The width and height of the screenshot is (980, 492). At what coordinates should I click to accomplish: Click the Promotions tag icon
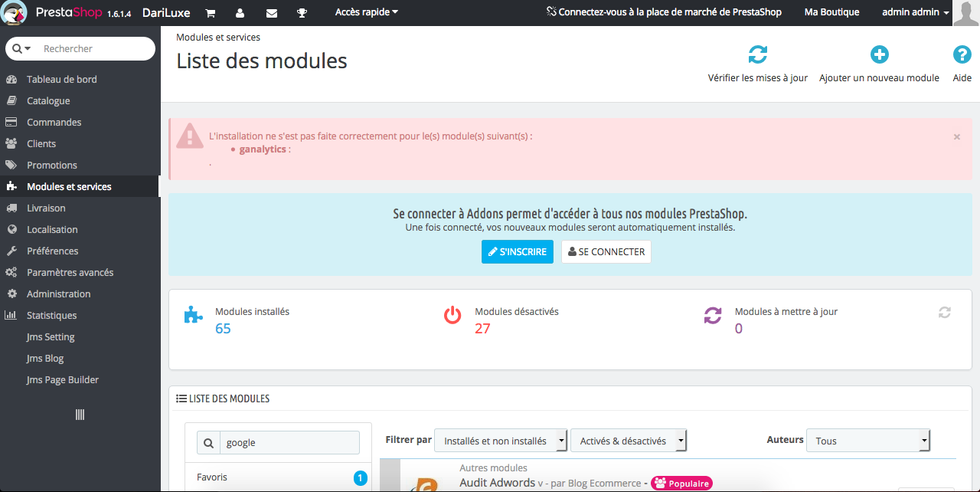click(x=11, y=166)
